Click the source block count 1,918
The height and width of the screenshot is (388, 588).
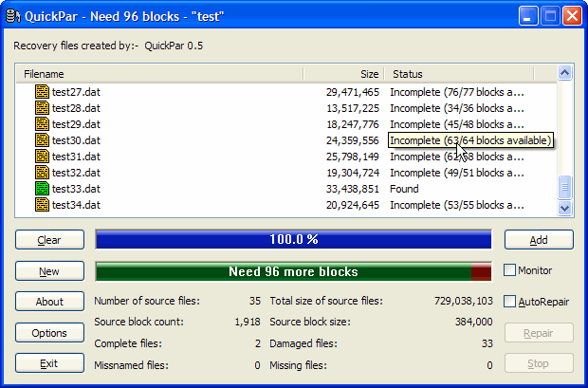(x=248, y=322)
